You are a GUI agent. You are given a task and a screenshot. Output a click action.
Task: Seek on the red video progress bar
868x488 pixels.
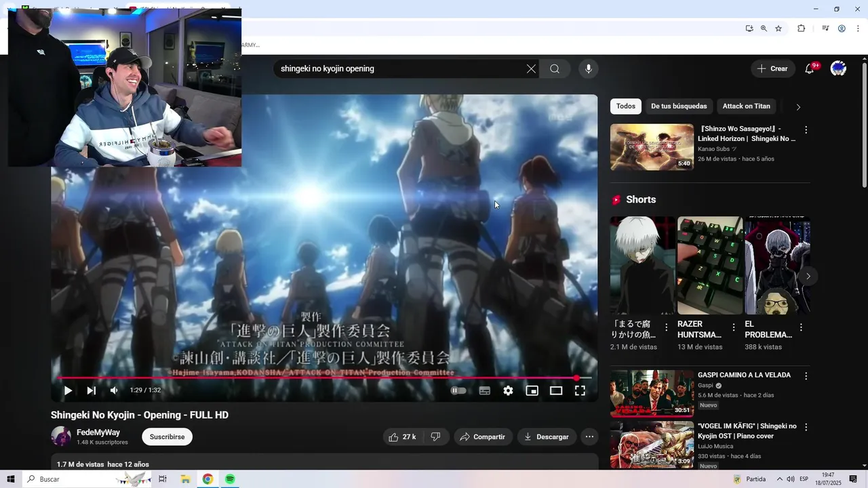(x=324, y=378)
